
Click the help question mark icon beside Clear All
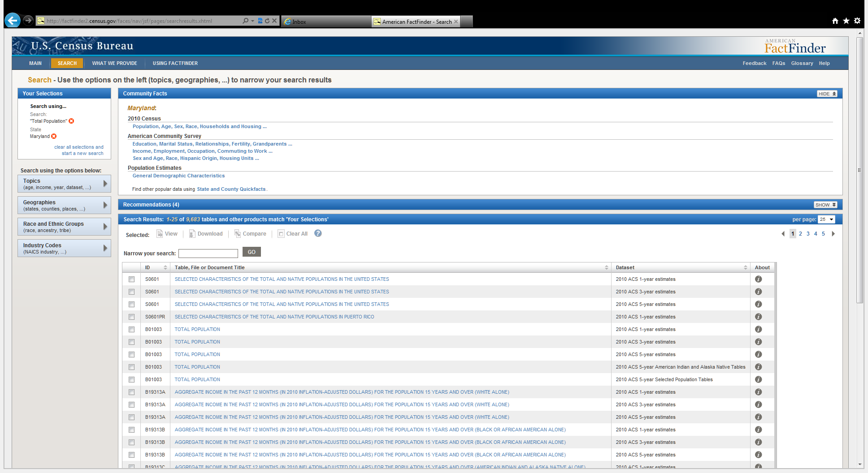pyautogui.click(x=318, y=233)
